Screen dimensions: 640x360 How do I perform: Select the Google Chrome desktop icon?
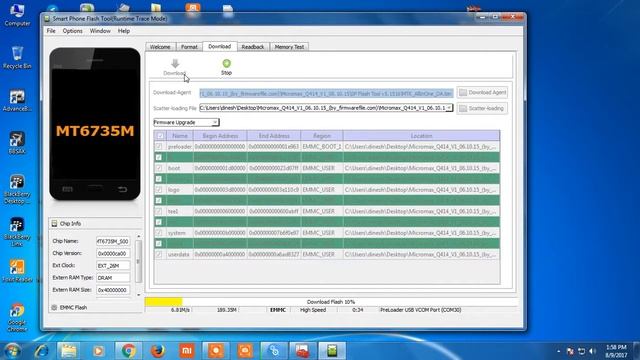pyautogui.click(x=17, y=318)
